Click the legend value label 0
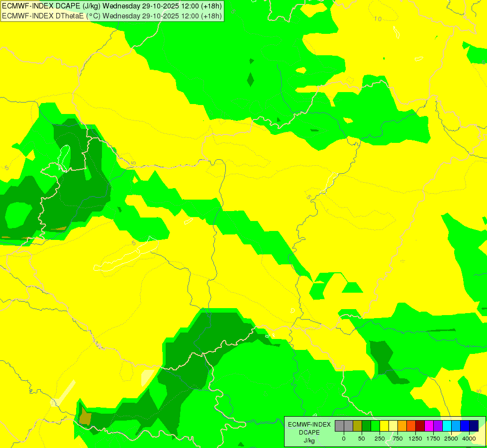The image size is (487, 448). coord(344,439)
